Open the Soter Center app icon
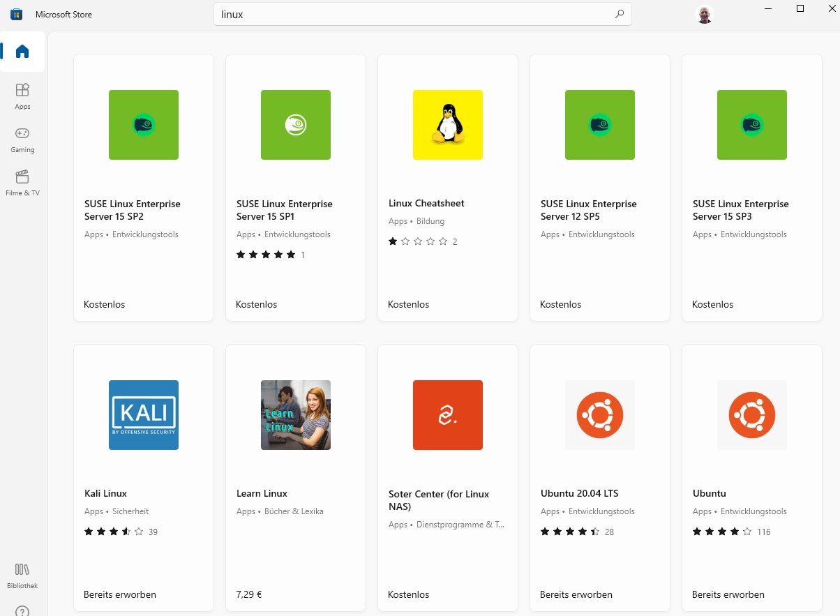 (448, 415)
